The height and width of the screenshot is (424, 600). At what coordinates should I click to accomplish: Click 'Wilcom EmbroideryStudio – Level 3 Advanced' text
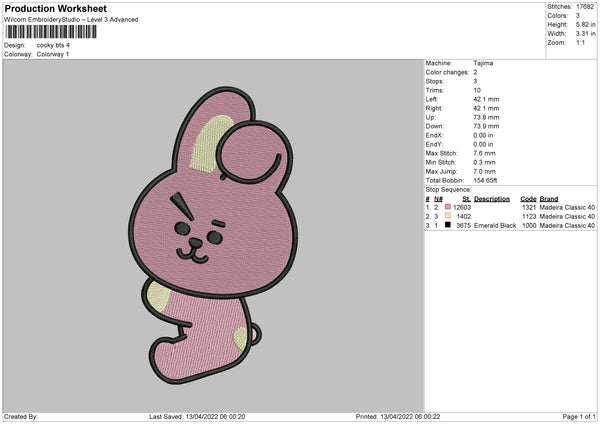pyautogui.click(x=71, y=20)
